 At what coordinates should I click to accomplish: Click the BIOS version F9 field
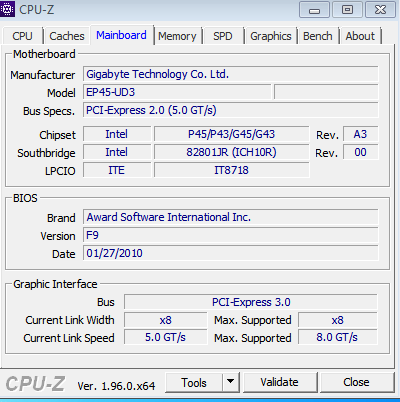point(231,235)
